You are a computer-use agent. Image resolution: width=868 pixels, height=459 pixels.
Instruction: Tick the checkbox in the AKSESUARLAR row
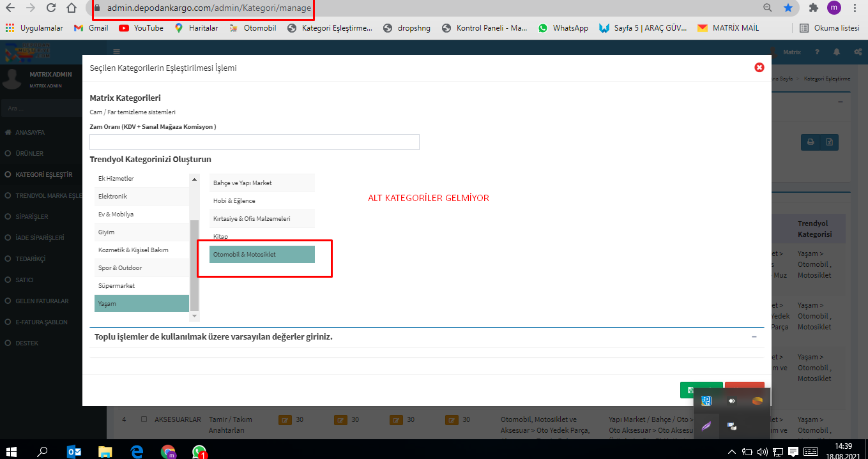point(144,419)
